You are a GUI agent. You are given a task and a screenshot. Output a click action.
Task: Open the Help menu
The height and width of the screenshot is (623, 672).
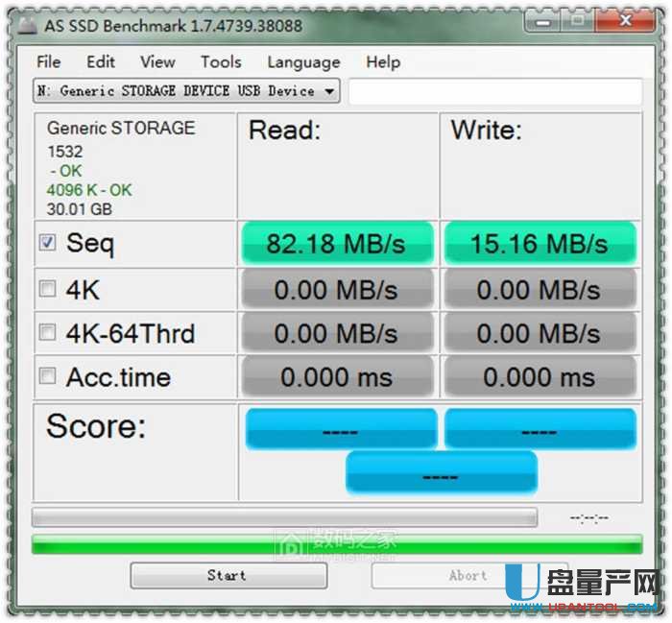[383, 62]
